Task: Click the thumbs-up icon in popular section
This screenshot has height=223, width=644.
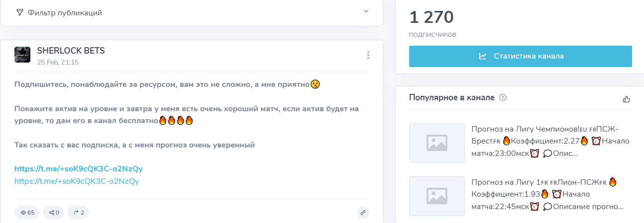Action: [x=627, y=99]
